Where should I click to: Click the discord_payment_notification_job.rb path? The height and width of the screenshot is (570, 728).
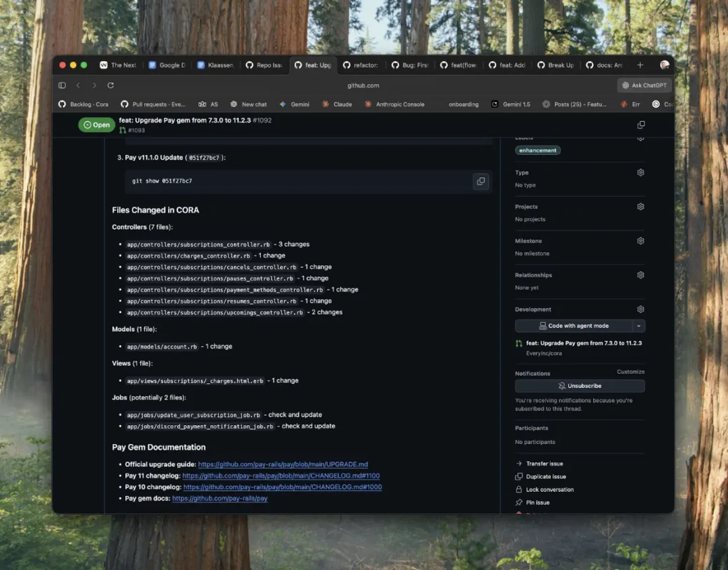[200, 426]
